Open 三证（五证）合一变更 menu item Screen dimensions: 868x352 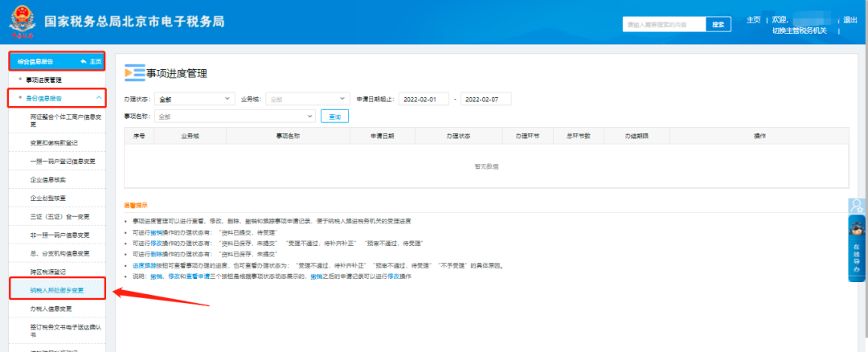tap(59, 216)
